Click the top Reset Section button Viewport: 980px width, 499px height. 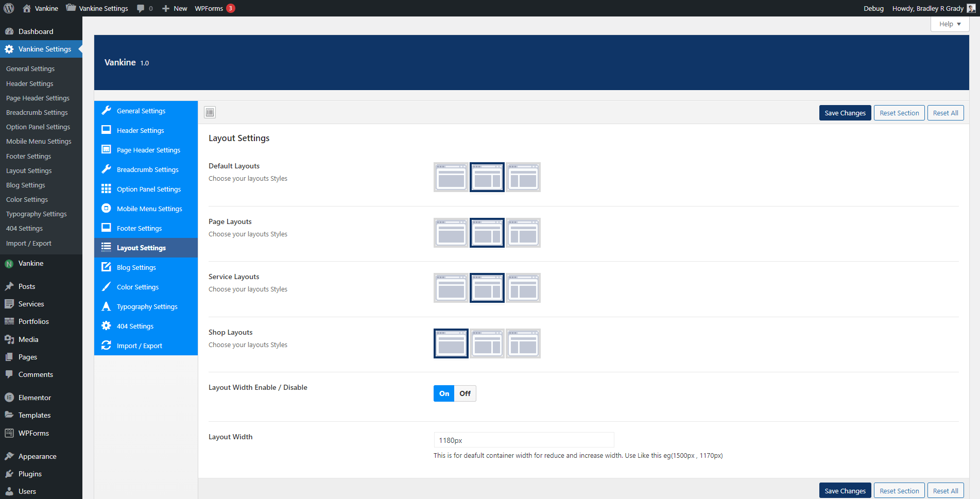899,113
